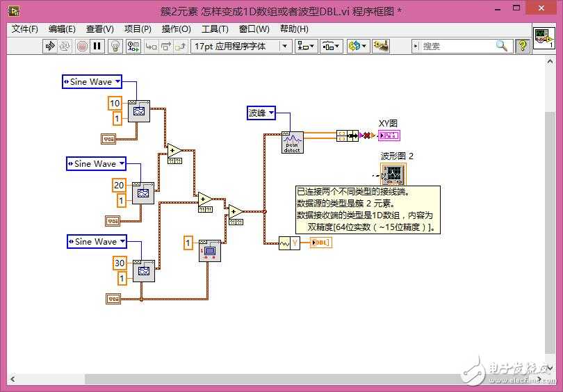Click the numeric constant 10
This screenshot has height=392, width=563.
[x=115, y=104]
